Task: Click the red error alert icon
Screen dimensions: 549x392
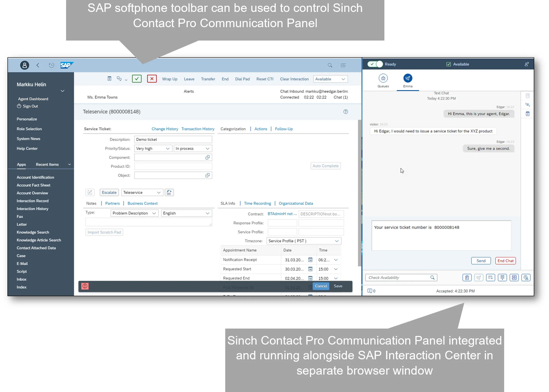Action: [x=85, y=286]
